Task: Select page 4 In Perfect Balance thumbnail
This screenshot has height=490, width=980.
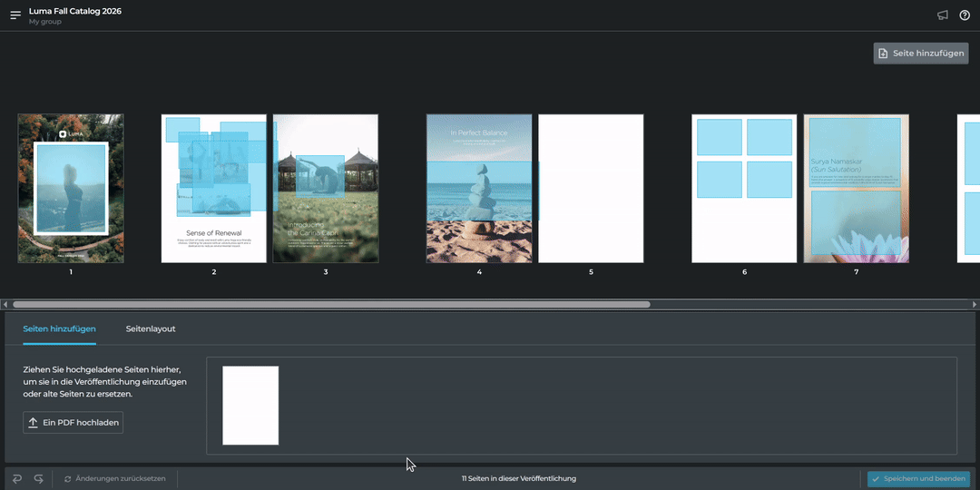Action: pos(479,189)
